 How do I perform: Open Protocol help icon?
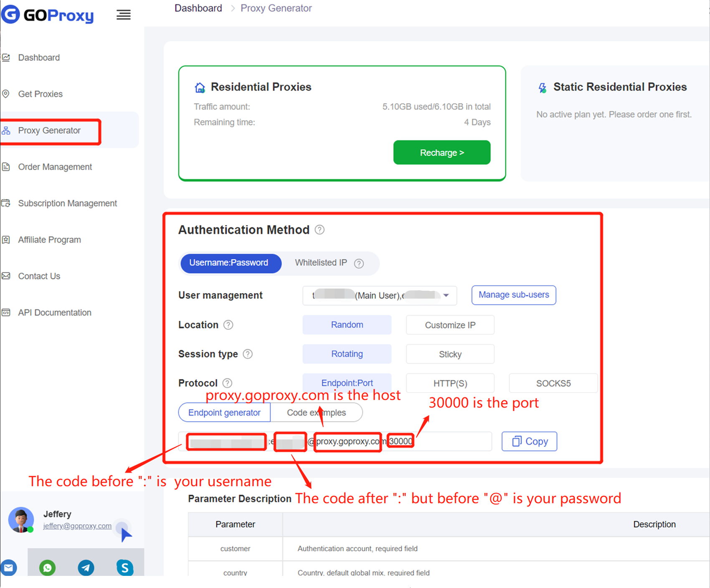click(x=227, y=383)
